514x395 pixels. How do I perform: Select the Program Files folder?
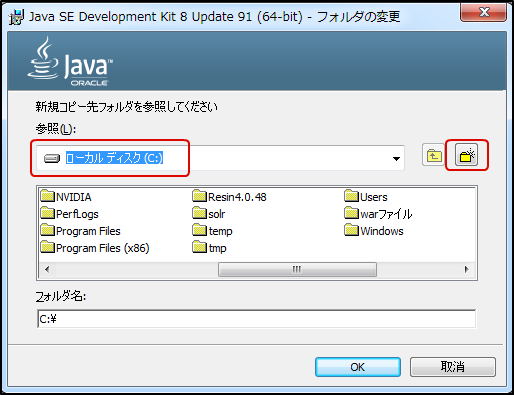click(81, 231)
